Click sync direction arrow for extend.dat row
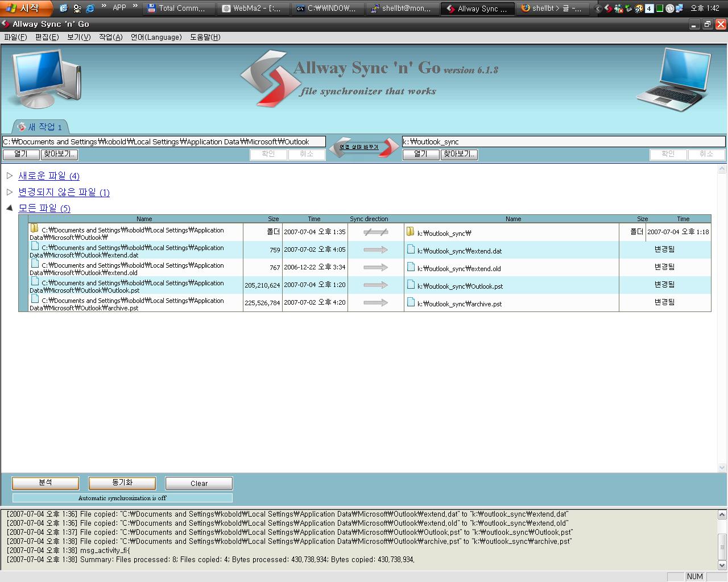 [376, 250]
